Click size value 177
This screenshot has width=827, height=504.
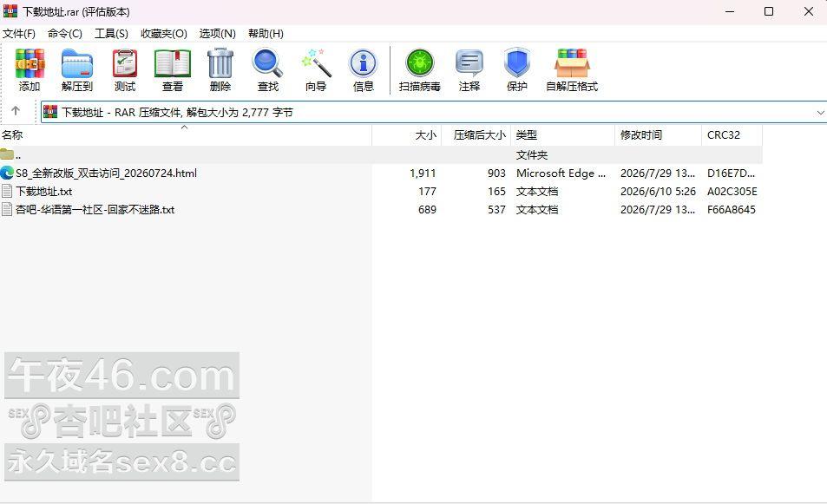point(427,192)
